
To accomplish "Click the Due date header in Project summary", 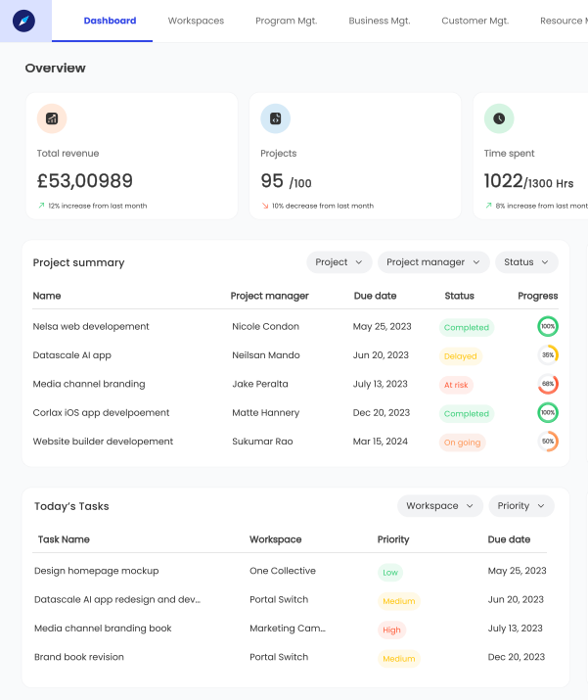I will coord(375,296).
